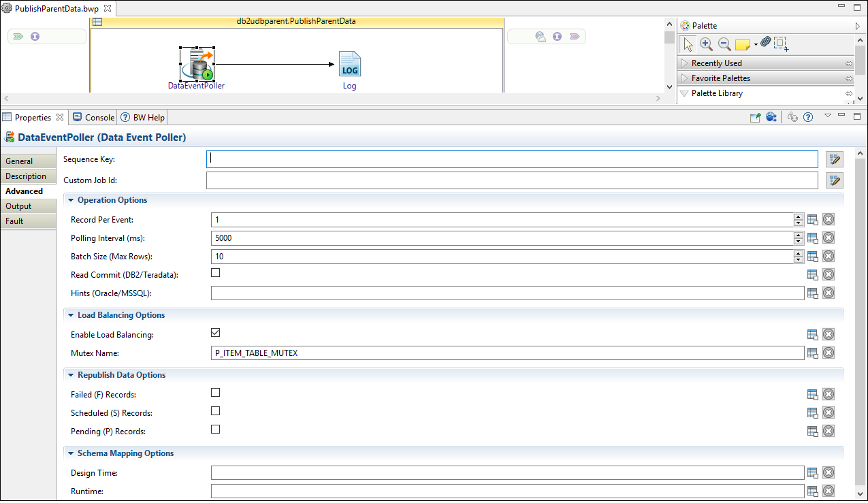
Task: Check Pending (P) Records
Action: point(216,429)
